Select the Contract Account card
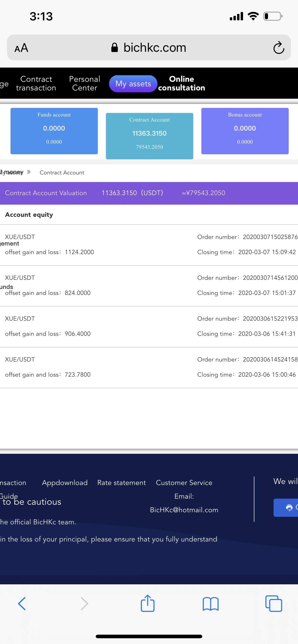Screen dimensions: 298x644 click(149, 136)
